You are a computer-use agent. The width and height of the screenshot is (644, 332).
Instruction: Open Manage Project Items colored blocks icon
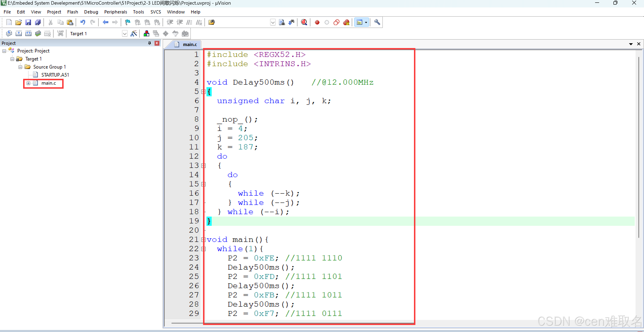coord(147,33)
